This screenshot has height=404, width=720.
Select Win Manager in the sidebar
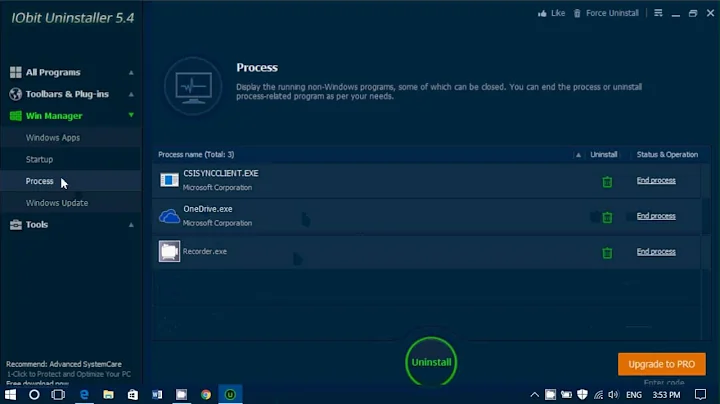[x=54, y=116]
